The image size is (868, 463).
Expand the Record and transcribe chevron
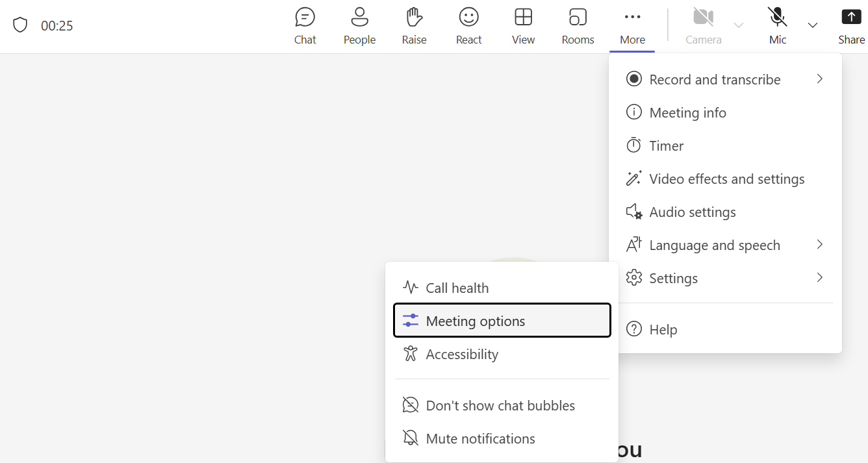tap(820, 79)
